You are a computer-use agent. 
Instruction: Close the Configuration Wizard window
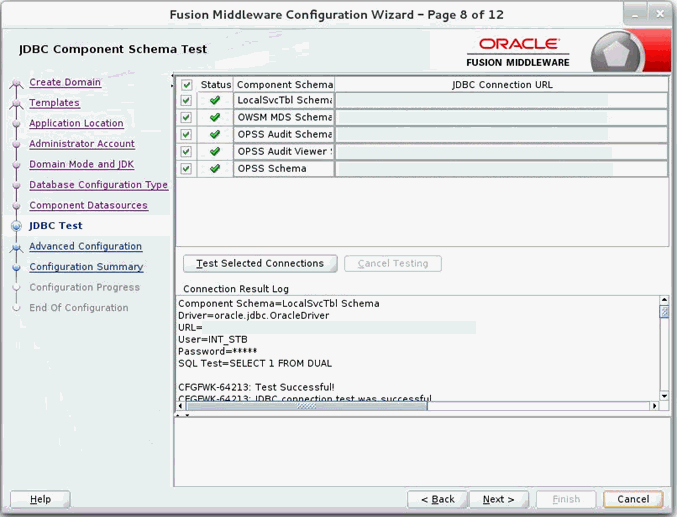(x=660, y=14)
